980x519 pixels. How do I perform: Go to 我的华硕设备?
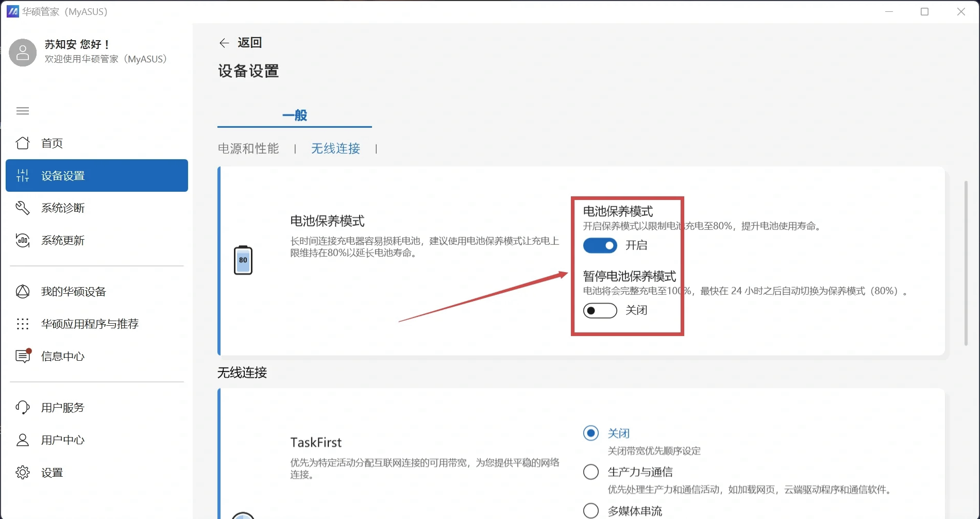coord(97,291)
